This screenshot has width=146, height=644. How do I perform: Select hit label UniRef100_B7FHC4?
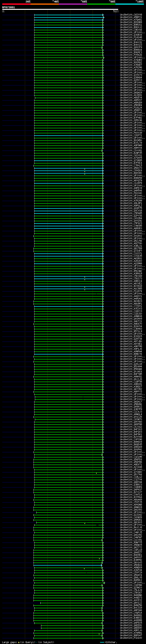pos(131,163)
